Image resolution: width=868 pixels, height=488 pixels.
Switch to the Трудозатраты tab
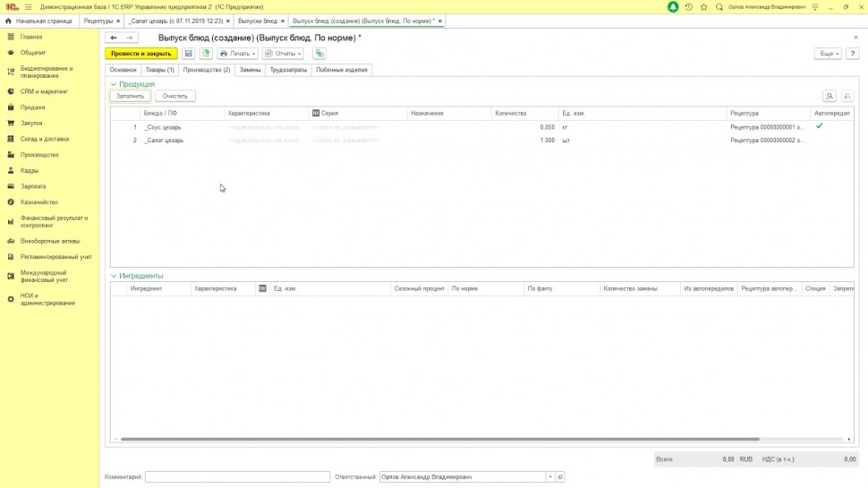tap(288, 69)
